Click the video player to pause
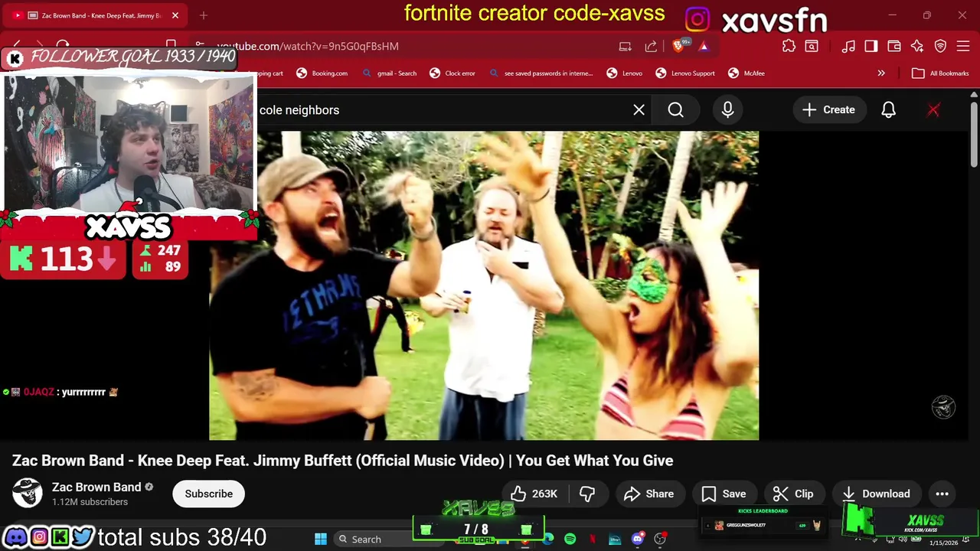Screen dimensions: 980x551 [484, 285]
